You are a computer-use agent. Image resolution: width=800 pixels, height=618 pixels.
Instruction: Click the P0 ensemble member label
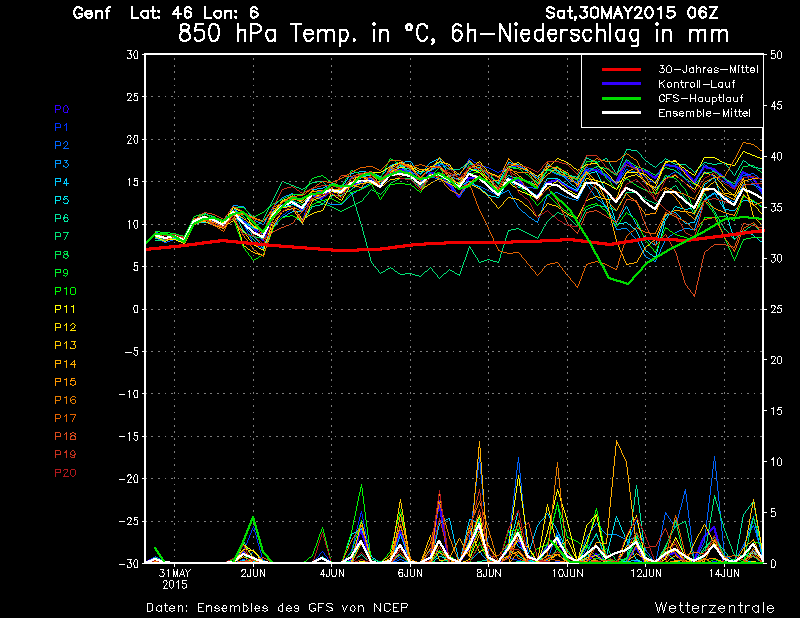click(x=61, y=109)
